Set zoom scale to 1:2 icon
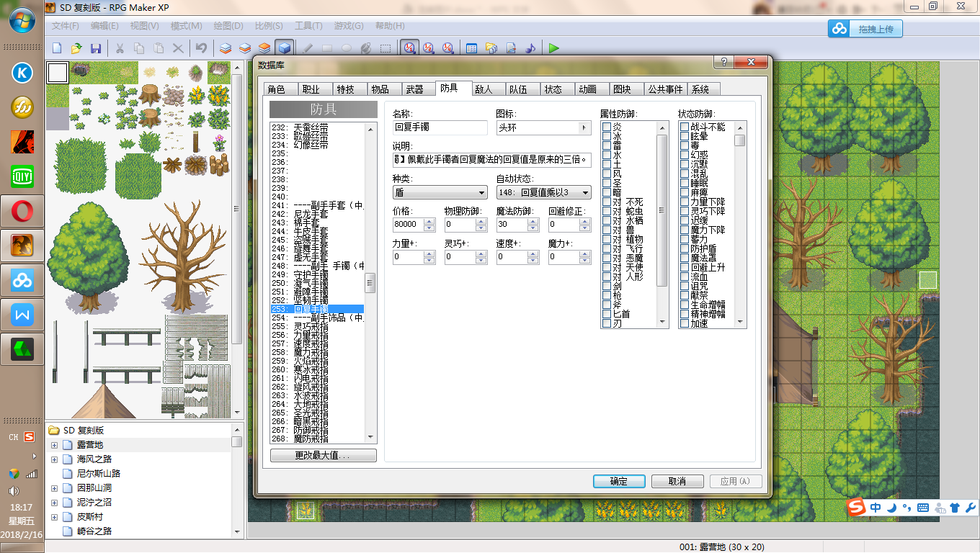This screenshot has width=980, height=553. coord(429,48)
